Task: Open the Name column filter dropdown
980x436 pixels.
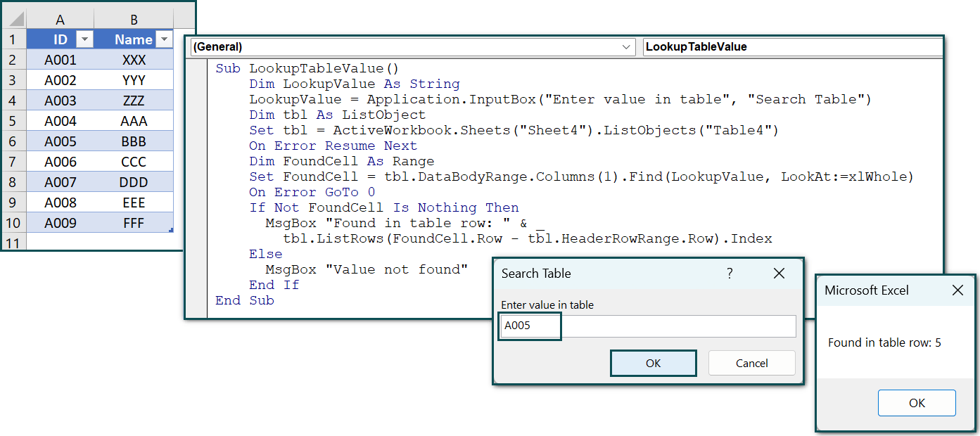Action: tap(163, 39)
